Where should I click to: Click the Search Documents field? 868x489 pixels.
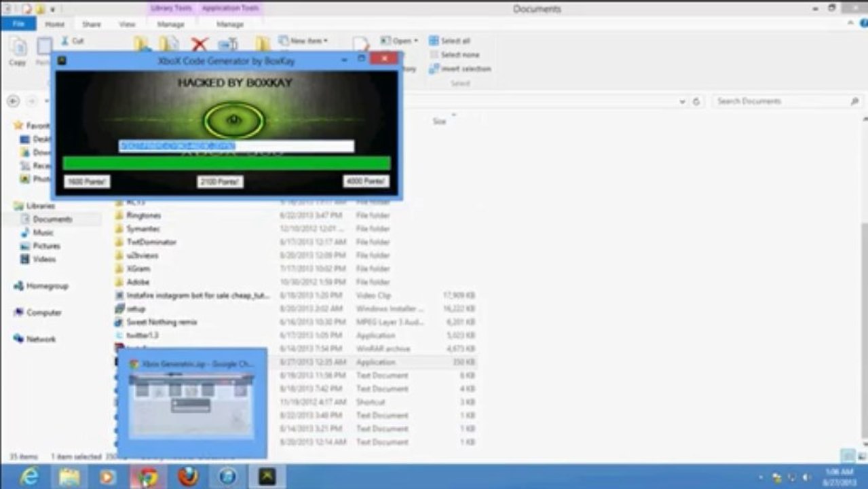(787, 101)
